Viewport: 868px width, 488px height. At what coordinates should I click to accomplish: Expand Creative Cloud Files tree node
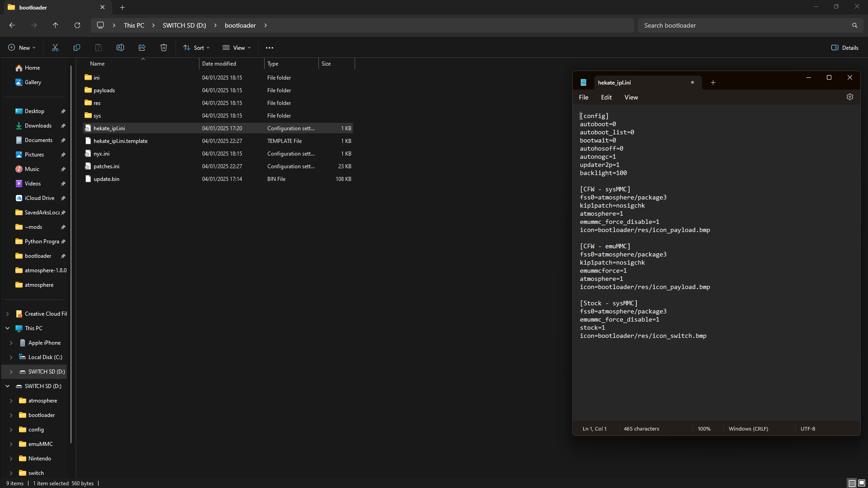(8, 314)
